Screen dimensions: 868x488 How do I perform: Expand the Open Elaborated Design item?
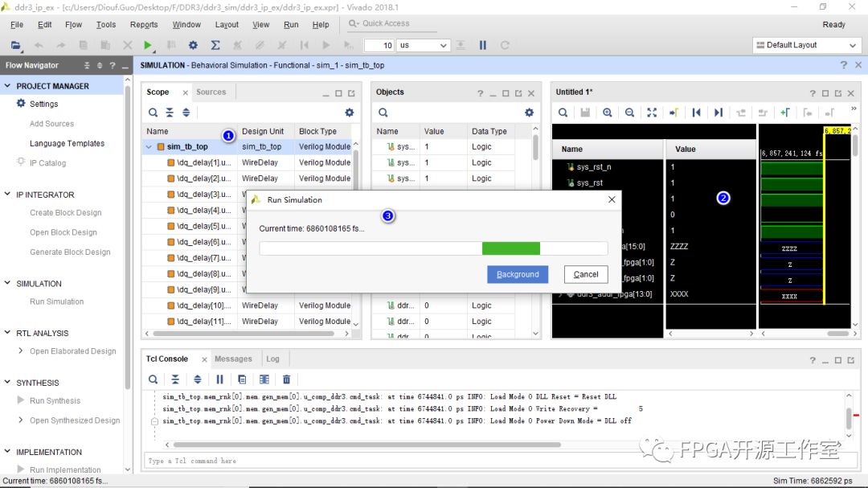tap(21, 351)
